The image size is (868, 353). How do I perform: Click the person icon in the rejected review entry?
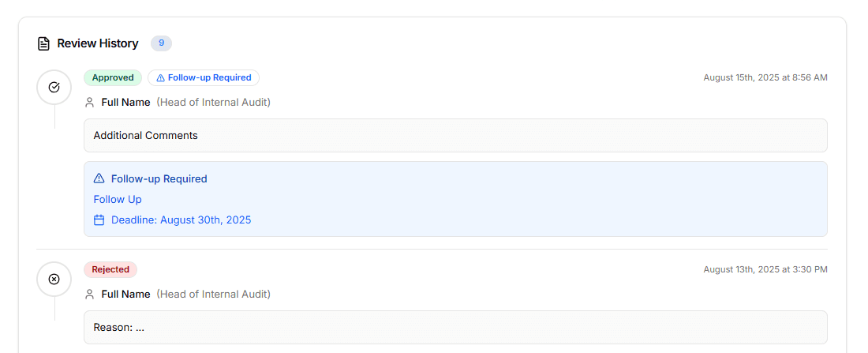click(90, 295)
